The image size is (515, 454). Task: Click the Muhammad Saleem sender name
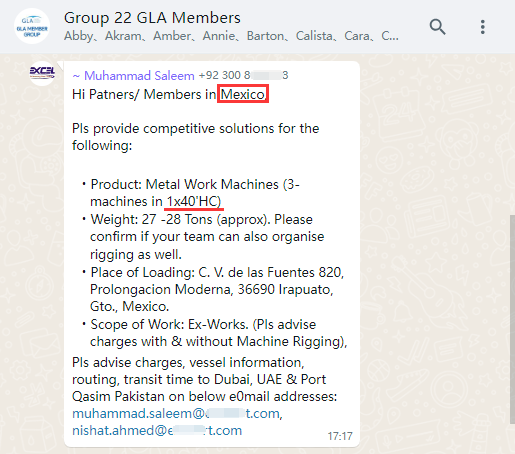139,76
